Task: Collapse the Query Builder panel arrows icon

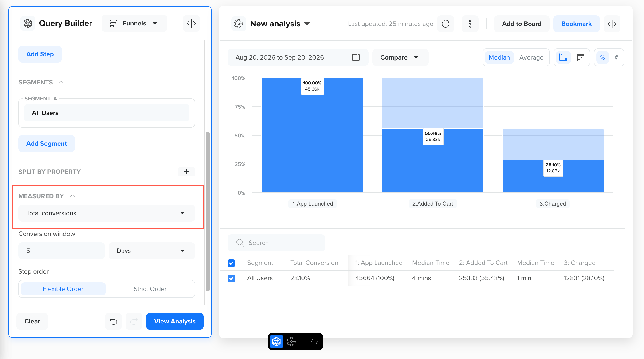Action: [x=191, y=23]
